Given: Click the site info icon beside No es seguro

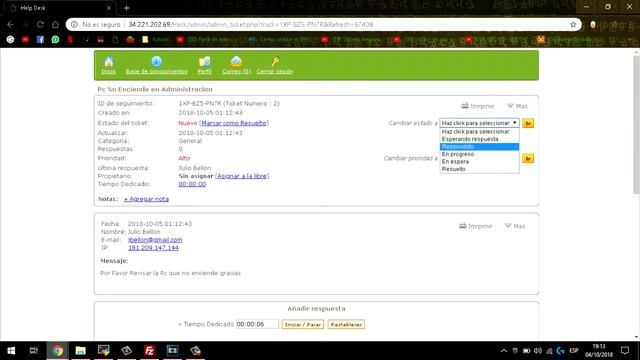Looking at the screenshot, I should pyautogui.click(x=74, y=24).
